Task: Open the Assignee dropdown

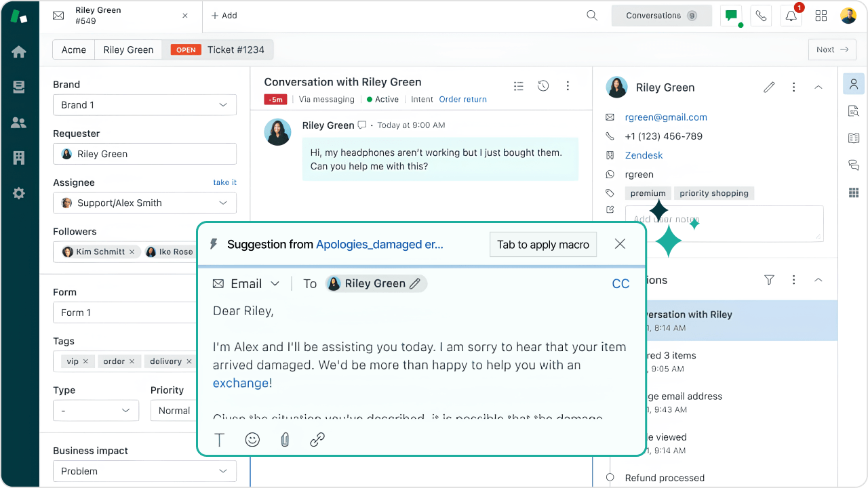Action: click(x=144, y=203)
